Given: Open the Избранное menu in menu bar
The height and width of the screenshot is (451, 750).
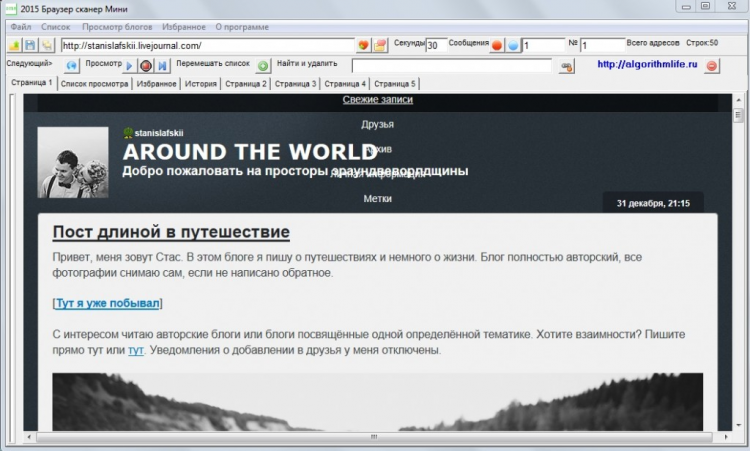Looking at the screenshot, I should pyautogui.click(x=184, y=27).
